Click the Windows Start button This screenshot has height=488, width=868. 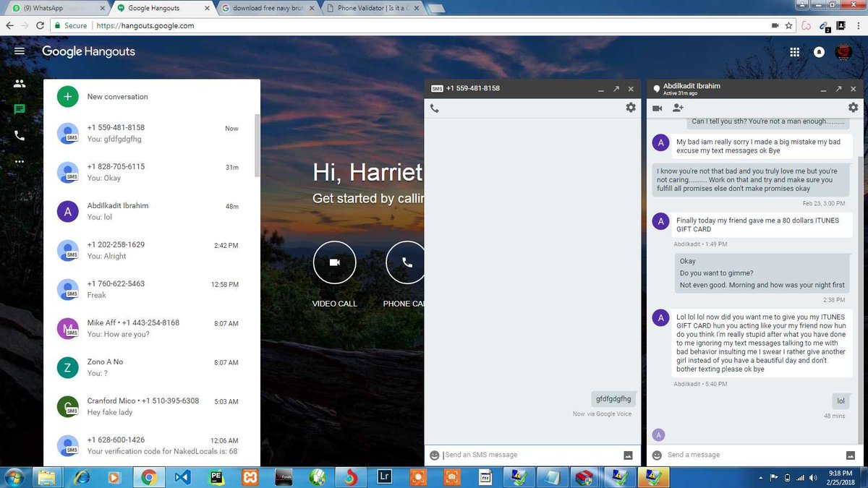[x=14, y=477]
